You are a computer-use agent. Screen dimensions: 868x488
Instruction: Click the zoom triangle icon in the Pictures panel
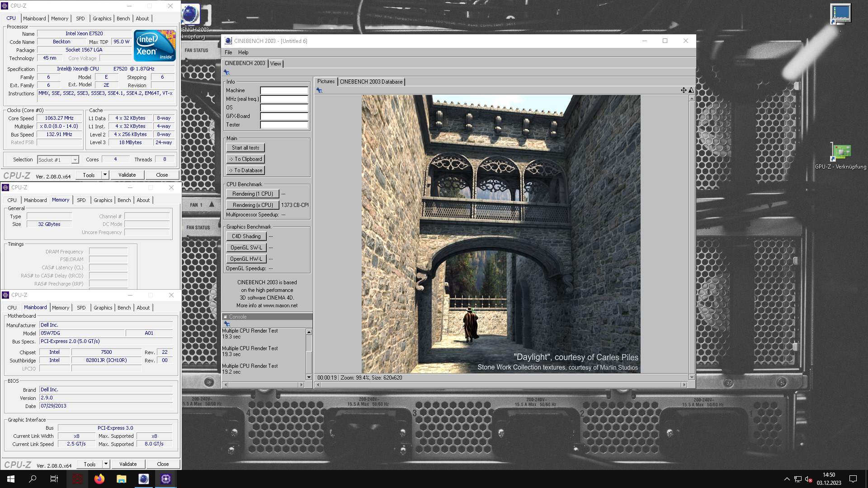click(x=691, y=90)
